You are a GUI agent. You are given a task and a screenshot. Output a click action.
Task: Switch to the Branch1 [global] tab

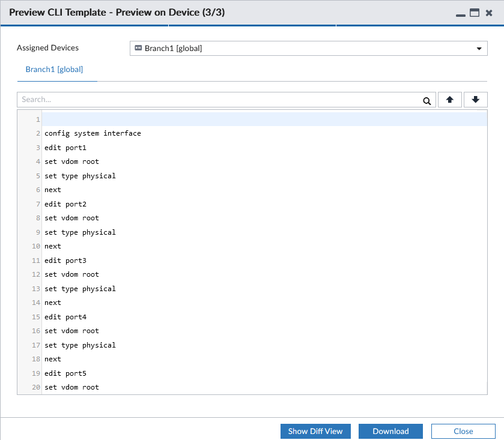[x=54, y=70]
